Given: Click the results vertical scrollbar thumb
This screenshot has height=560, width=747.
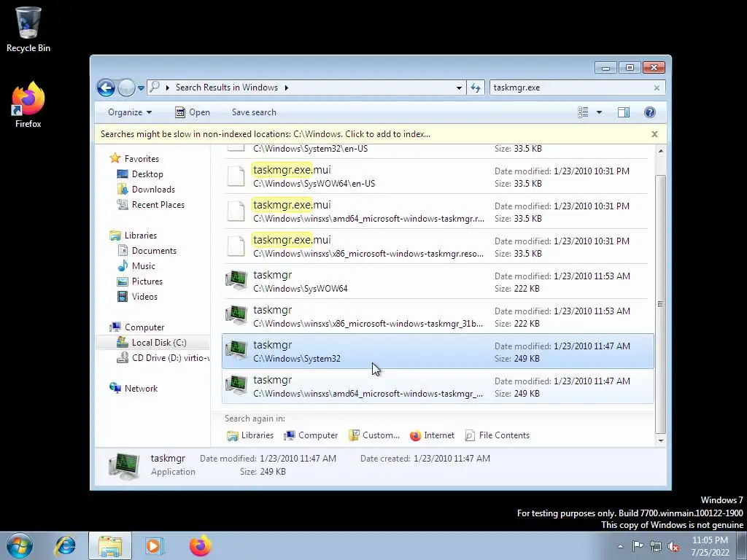Looking at the screenshot, I should (x=661, y=304).
